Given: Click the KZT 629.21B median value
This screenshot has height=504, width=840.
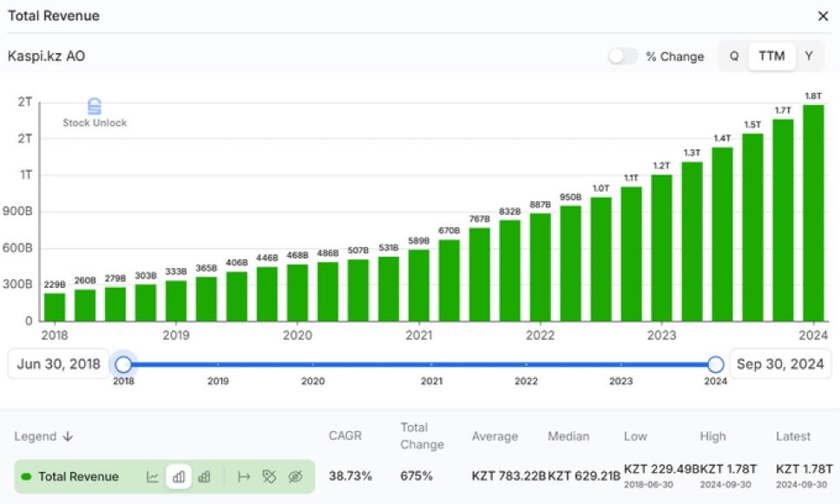Looking at the screenshot, I should point(584,476).
